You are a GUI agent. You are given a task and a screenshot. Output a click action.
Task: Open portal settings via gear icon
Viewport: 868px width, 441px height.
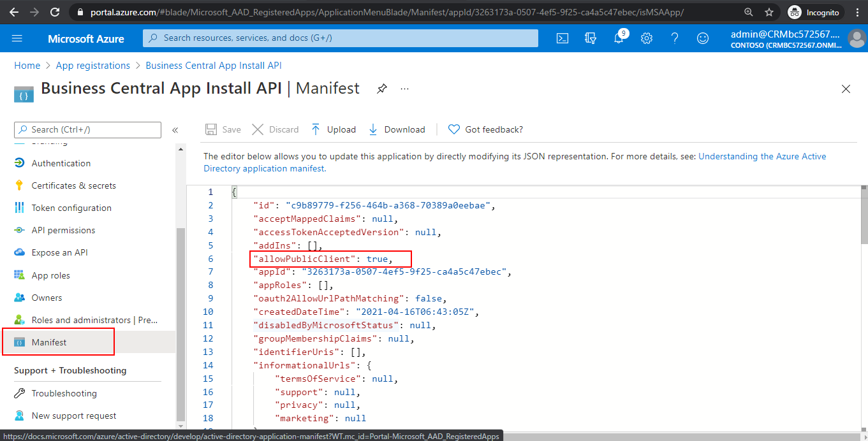[x=646, y=38]
